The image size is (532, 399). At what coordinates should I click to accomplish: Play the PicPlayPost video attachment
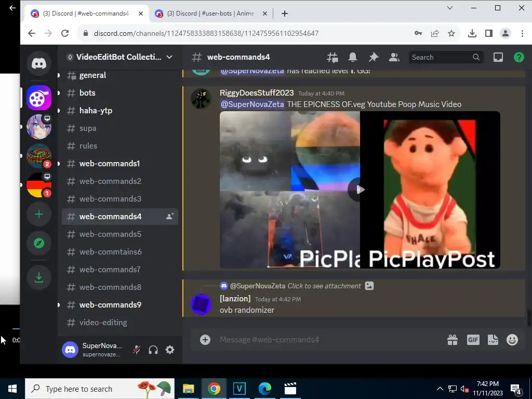pos(360,190)
